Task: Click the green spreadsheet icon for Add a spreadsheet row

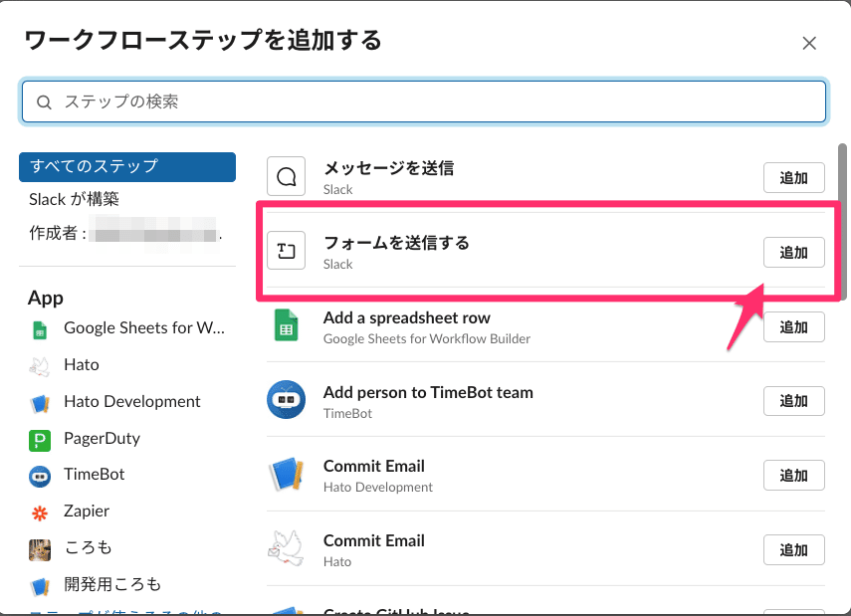Action: [287, 325]
